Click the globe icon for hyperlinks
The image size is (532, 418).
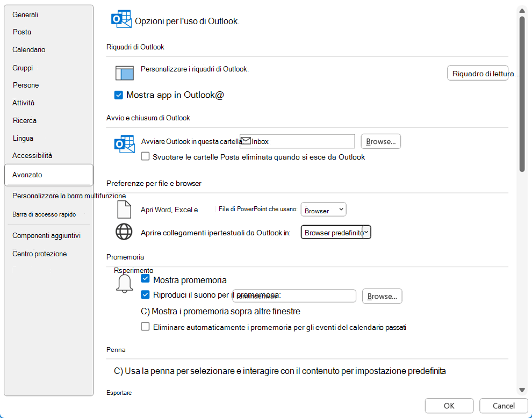(124, 232)
